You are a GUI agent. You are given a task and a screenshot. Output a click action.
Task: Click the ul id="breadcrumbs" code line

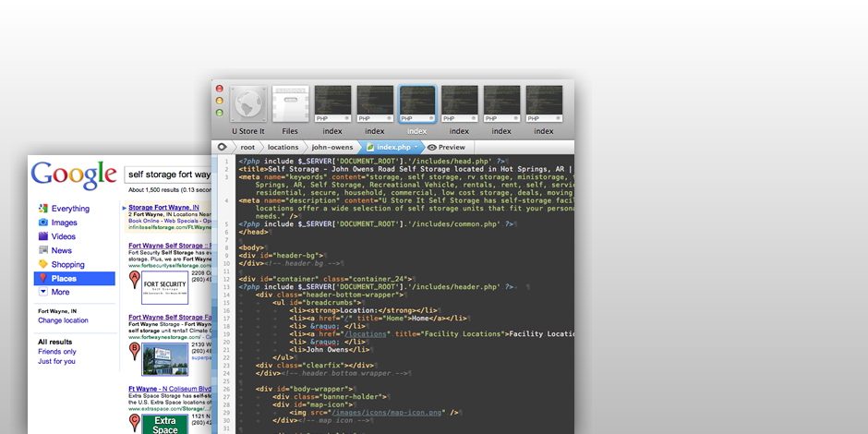tap(316, 303)
